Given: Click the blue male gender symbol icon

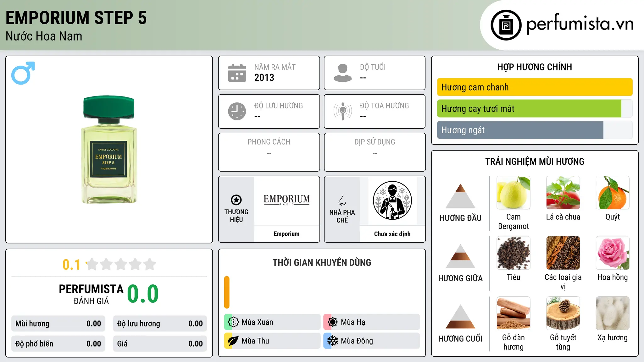Looking at the screenshot, I should pyautogui.click(x=23, y=73).
